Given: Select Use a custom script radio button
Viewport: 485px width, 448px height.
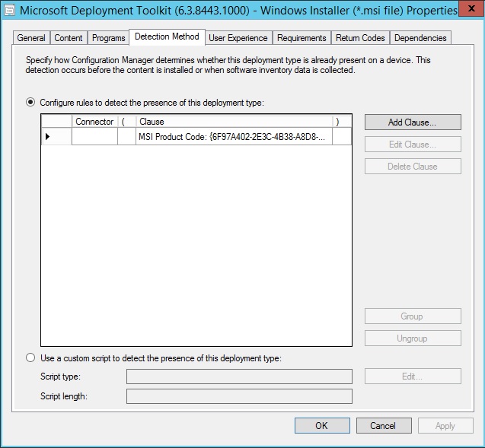Looking at the screenshot, I should click(x=30, y=358).
